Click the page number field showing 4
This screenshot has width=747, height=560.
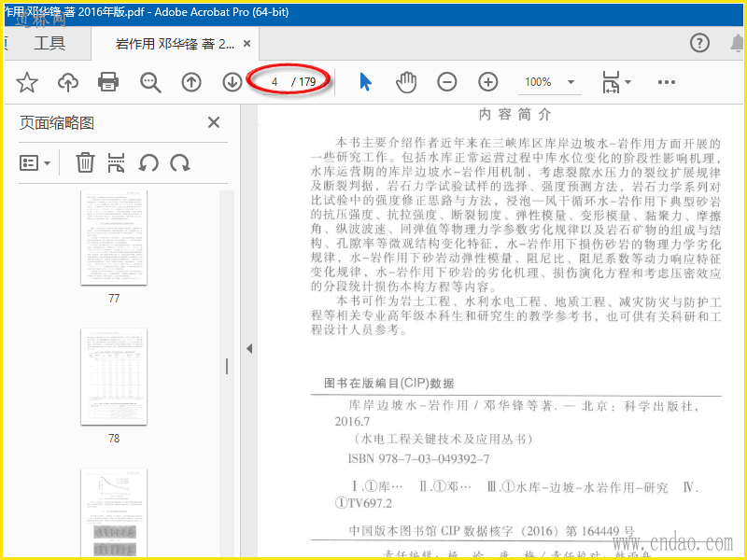point(275,82)
